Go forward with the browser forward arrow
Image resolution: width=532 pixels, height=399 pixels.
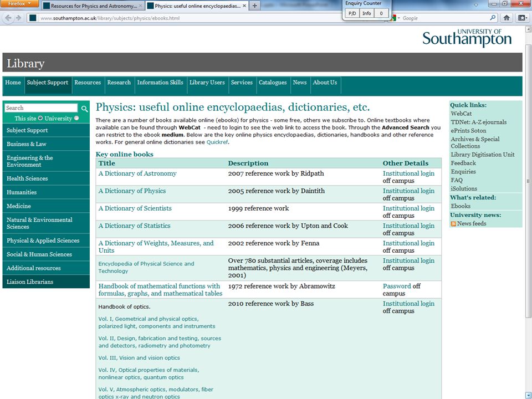(x=19, y=18)
